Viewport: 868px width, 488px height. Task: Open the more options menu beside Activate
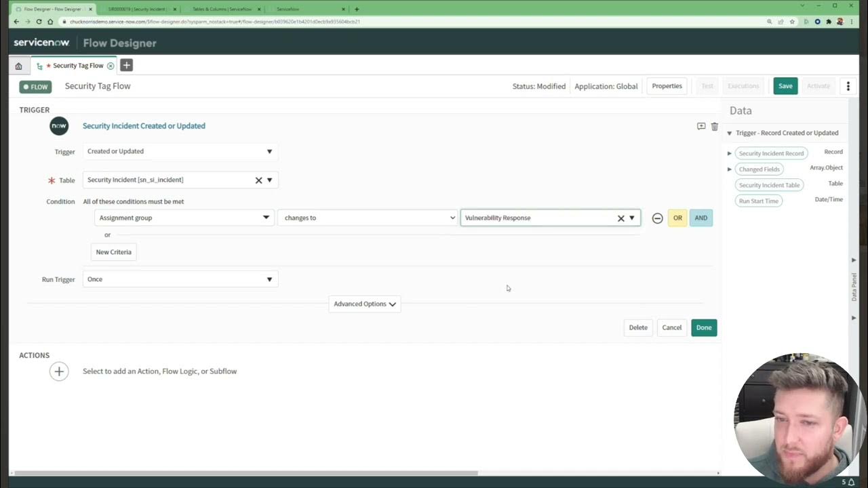(848, 86)
